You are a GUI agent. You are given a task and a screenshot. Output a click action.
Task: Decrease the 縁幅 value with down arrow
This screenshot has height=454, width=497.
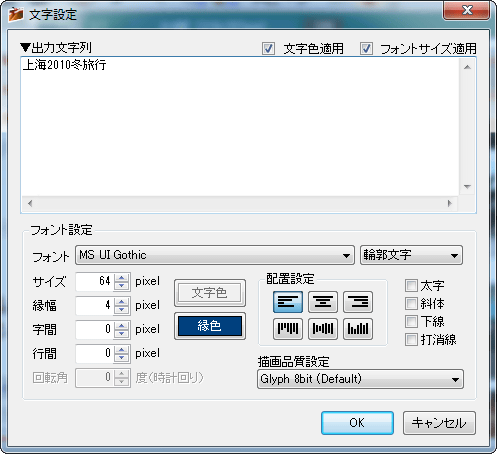point(122,310)
